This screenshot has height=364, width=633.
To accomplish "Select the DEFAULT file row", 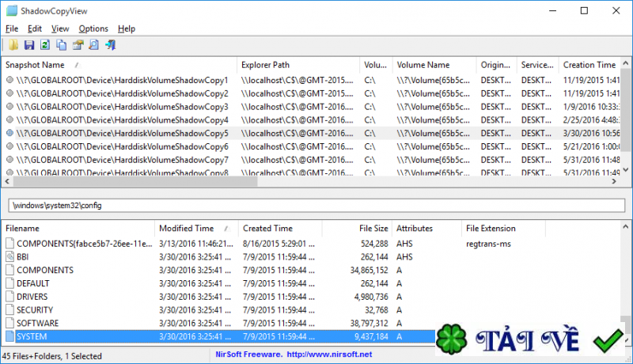I will click(311, 283).
